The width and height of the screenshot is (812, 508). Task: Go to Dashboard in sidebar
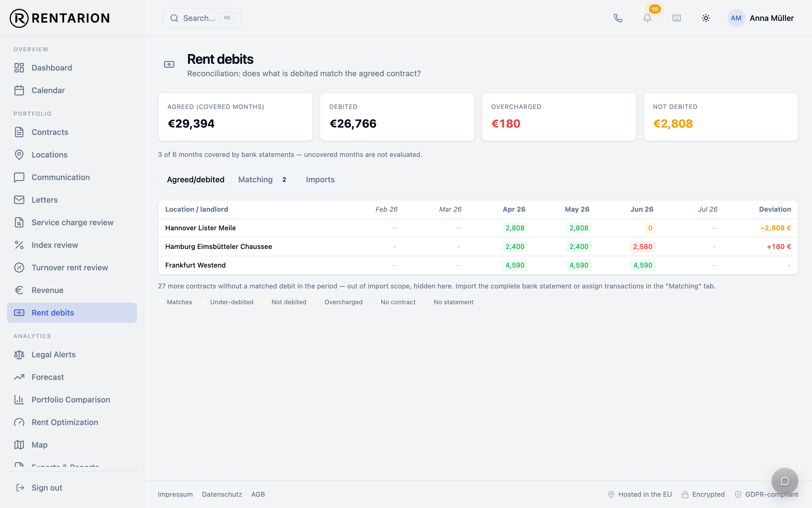coord(72,68)
